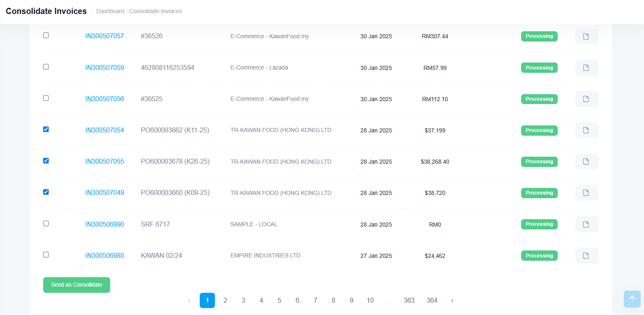Click Send as Consolidate button
This screenshot has height=315, width=644.
click(x=76, y=285)
